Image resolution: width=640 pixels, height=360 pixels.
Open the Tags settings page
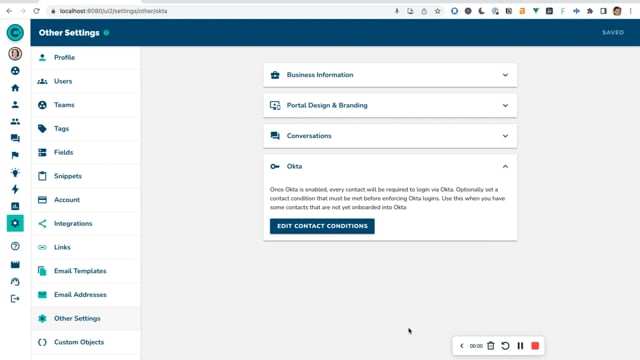[x=86, y=129]
